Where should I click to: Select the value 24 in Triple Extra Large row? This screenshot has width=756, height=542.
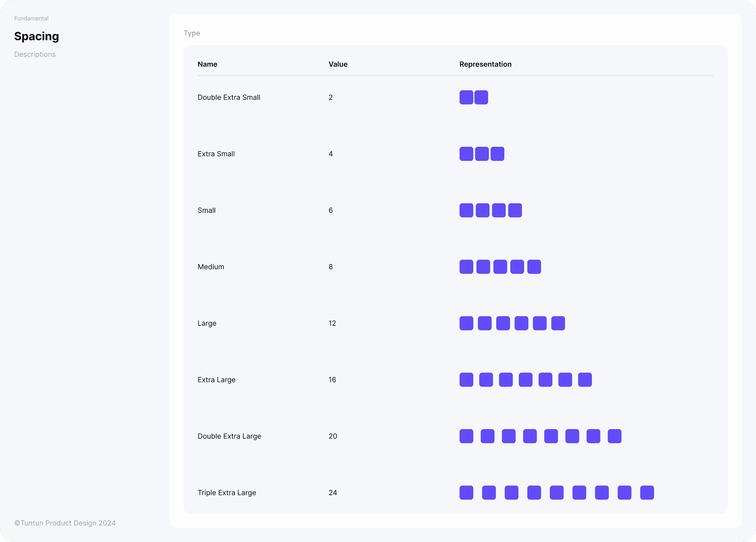click(333, 492)
